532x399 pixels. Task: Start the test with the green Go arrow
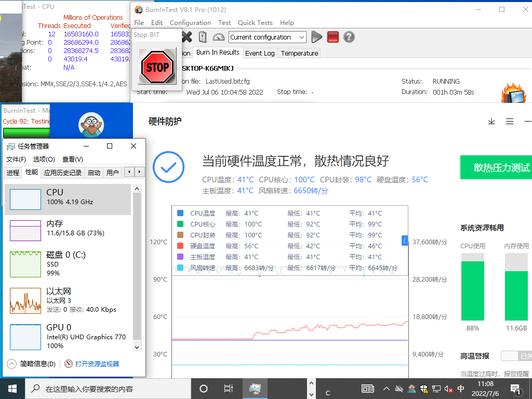coord(317,37)
